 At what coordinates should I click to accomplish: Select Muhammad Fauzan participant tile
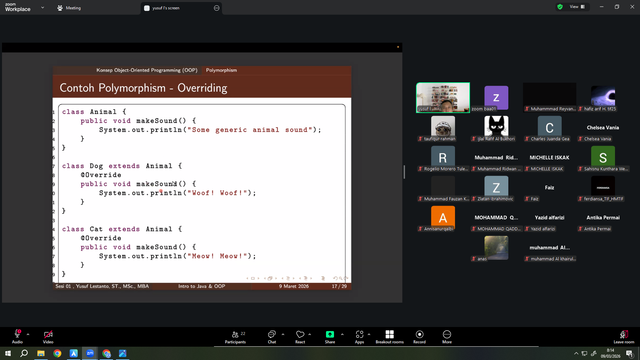coord(443,188)
